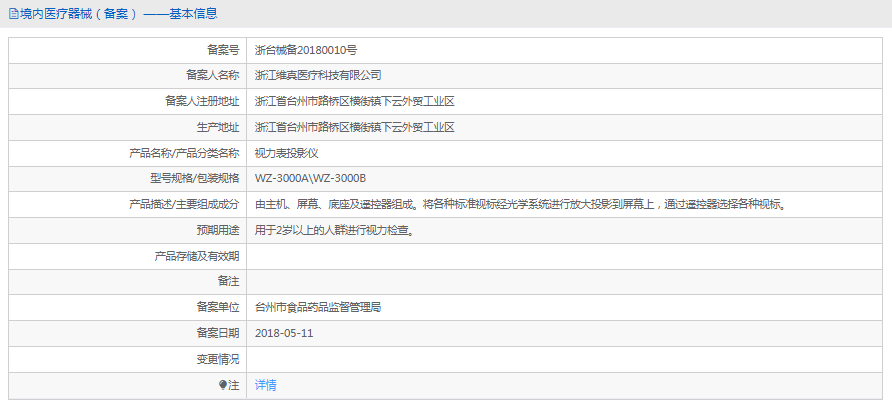Click the address value in the 备案人注册地址 row
This screenshot has width=892, height=407.
click(354, 101)
